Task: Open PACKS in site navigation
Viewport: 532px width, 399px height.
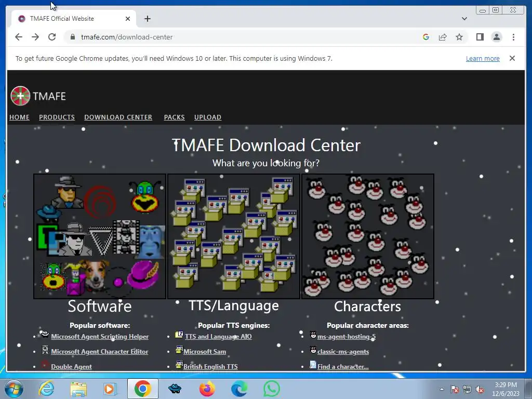Action: pyautogui.click(x=174, y=117)
